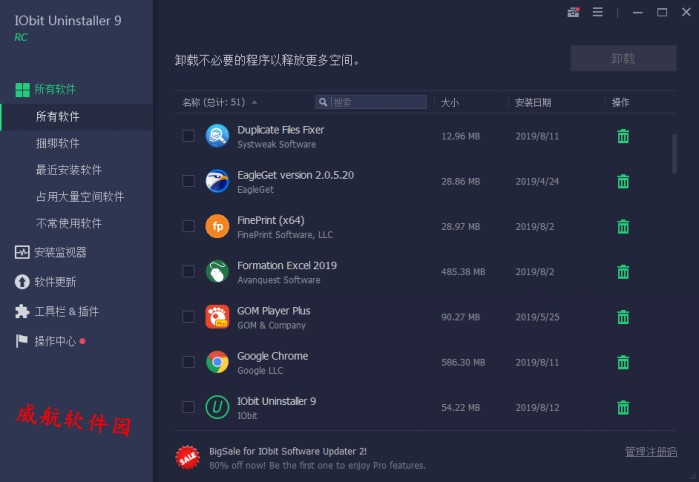Click GOM & Company publisher text

[x=271, y=325]
